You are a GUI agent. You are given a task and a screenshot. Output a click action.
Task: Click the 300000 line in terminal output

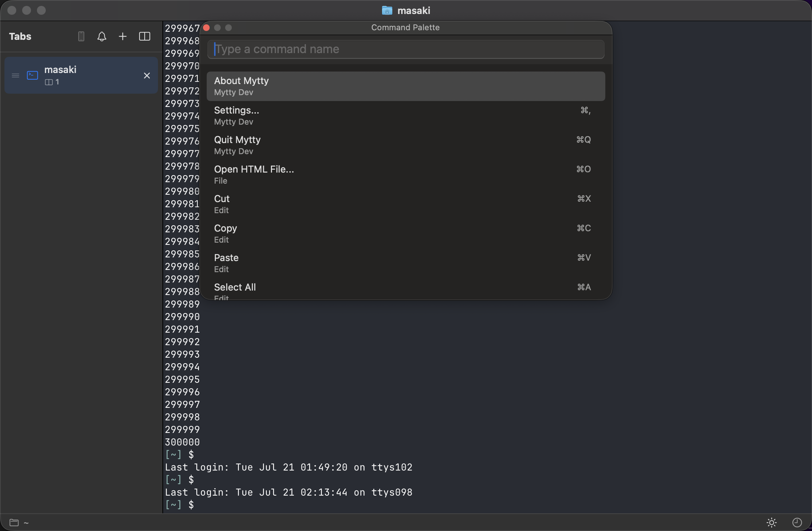(182, 442)
